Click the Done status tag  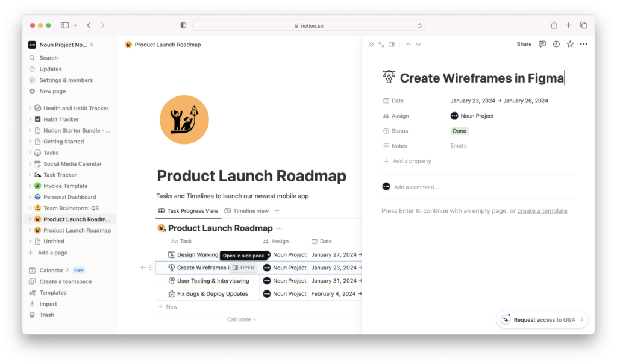[459, 131]
